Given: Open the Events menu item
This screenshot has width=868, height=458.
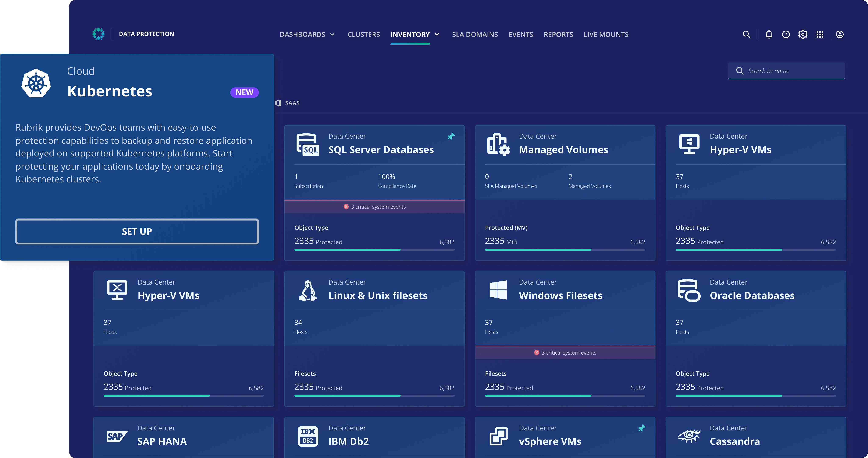Looking at the screenshot, I should click(521, 34).
